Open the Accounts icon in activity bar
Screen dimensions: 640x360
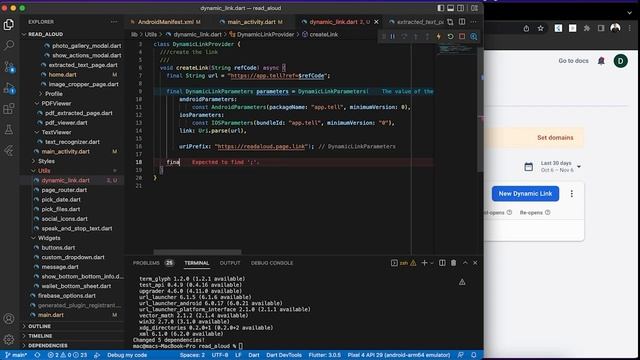click(9, 318)
